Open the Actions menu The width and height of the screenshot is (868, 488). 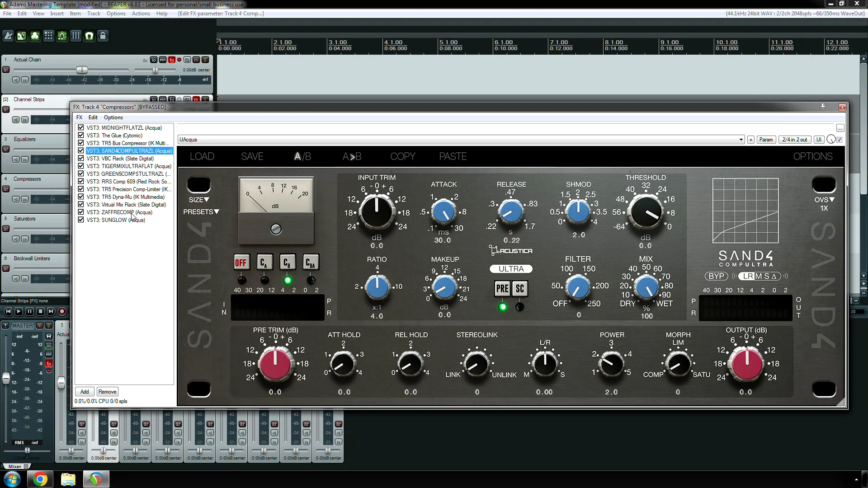click(x=141, y=14)
